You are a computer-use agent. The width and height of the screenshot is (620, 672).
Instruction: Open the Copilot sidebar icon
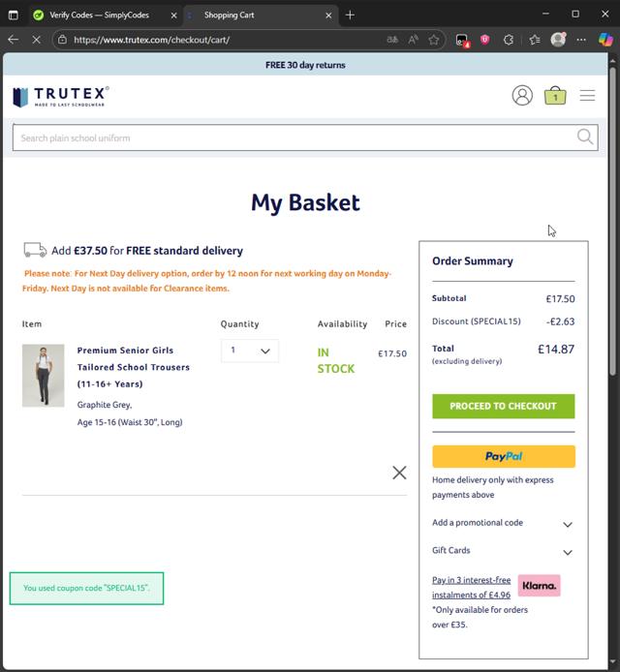coord(605,40)
